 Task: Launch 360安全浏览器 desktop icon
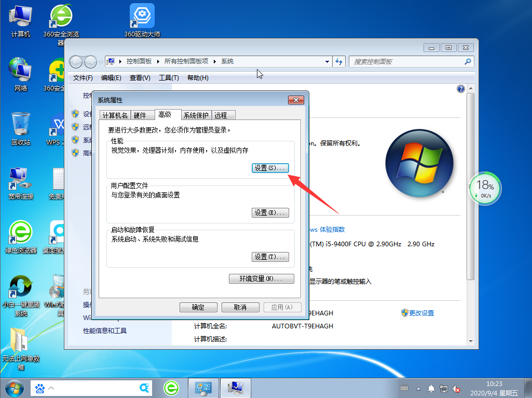click(x=61, y=16)
